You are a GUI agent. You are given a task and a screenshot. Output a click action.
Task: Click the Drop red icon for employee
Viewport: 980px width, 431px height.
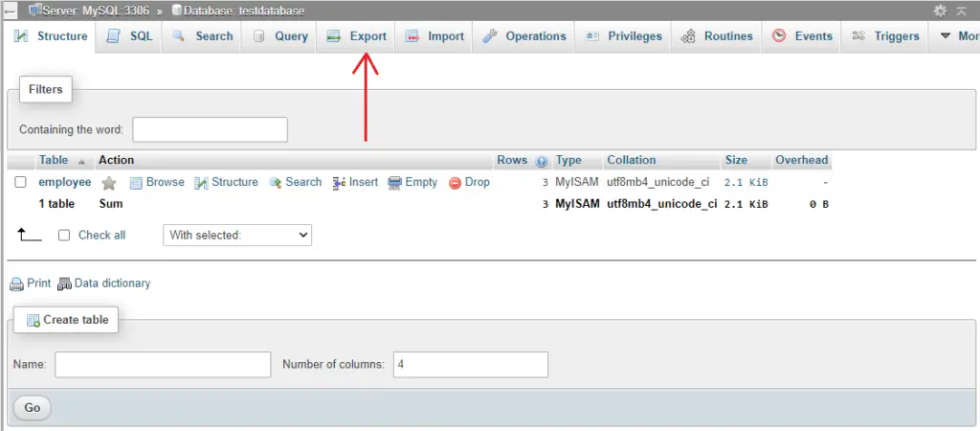[455, 183]
